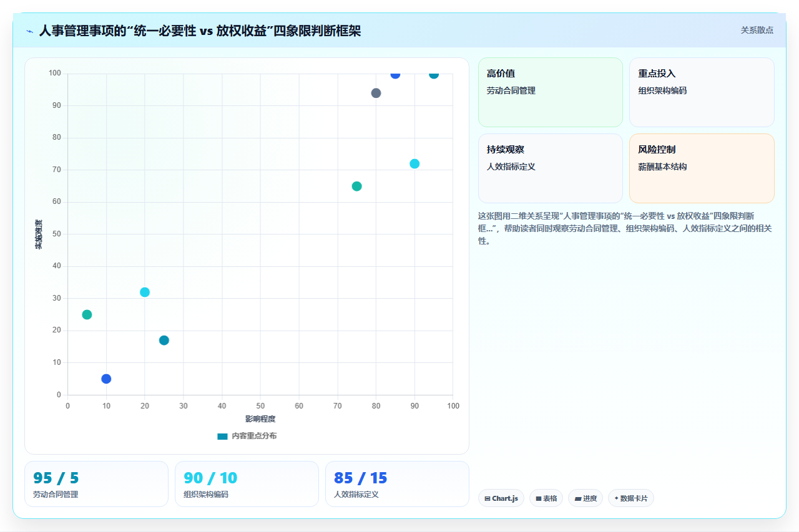
Task: Click the 实施难度 y-axis title
Action: click(x=39, y=234)
